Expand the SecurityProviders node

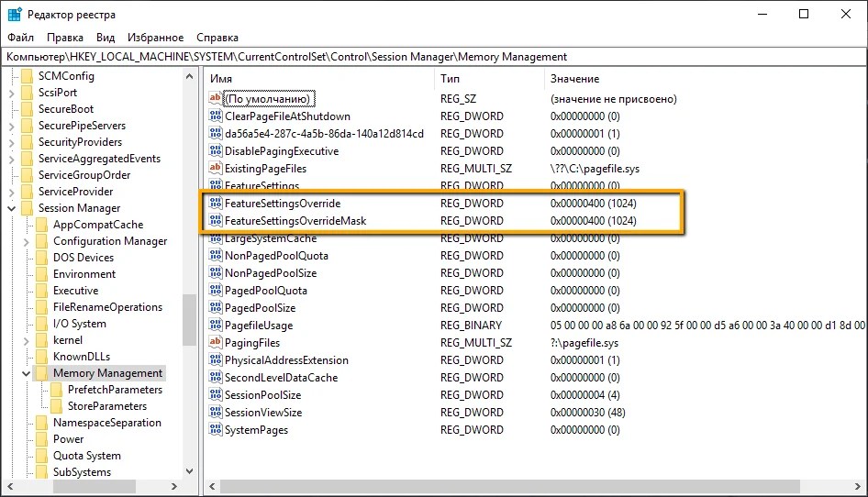[x=11, y=143]
